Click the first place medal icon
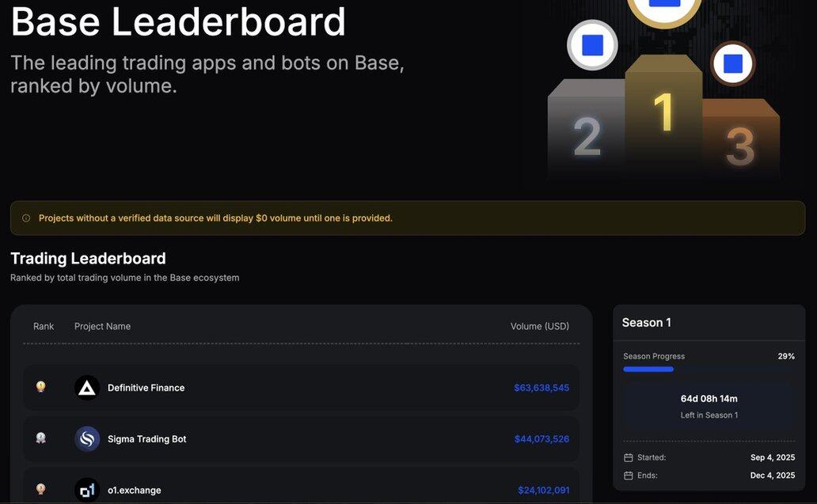 pos(41,387)
